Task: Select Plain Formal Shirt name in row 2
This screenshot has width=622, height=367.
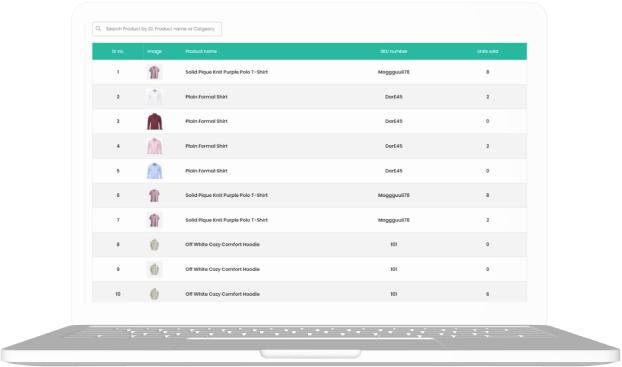Action: pyautogui.click(x=206, y=97)
